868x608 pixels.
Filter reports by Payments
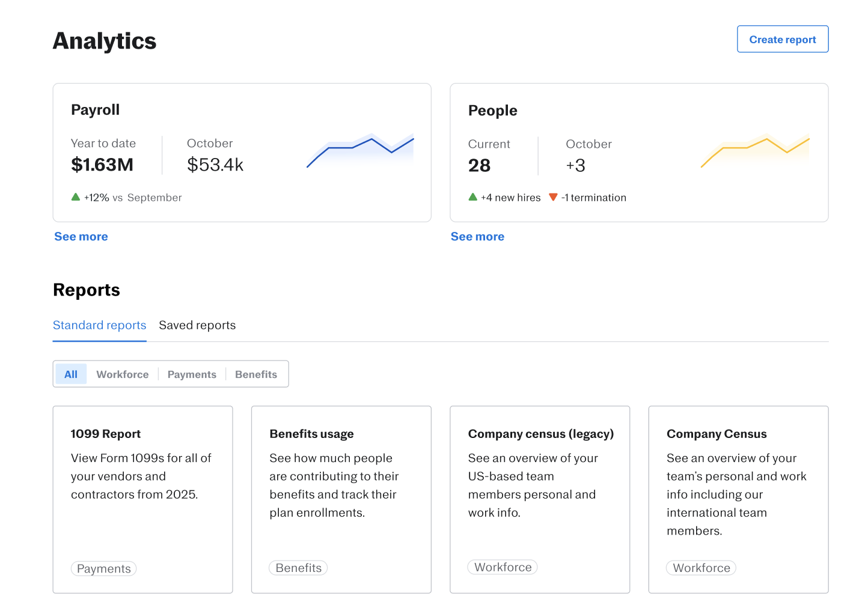click(192, 374)
